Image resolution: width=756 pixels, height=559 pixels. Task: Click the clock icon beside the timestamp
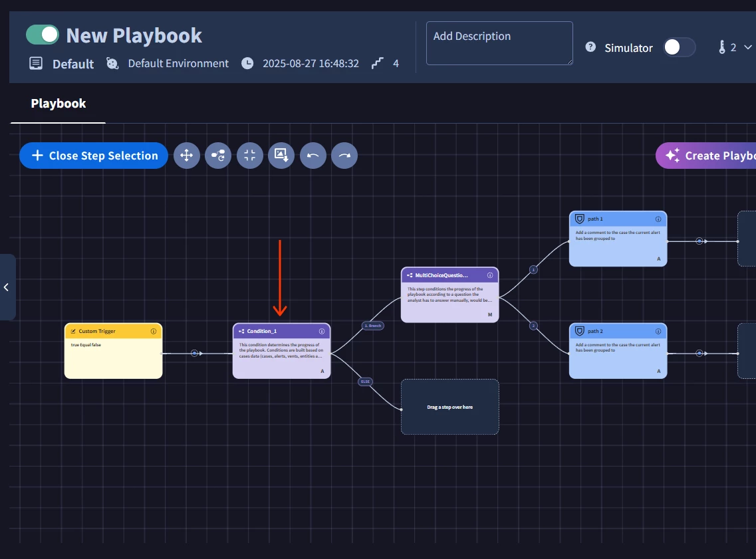(247, 63)
